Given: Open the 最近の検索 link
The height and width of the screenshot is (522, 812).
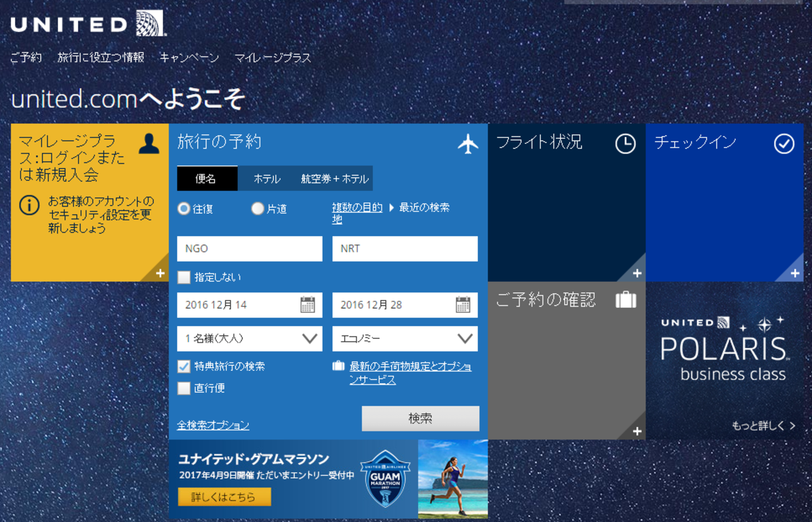Looking at the screenshot, I should 425,208.
